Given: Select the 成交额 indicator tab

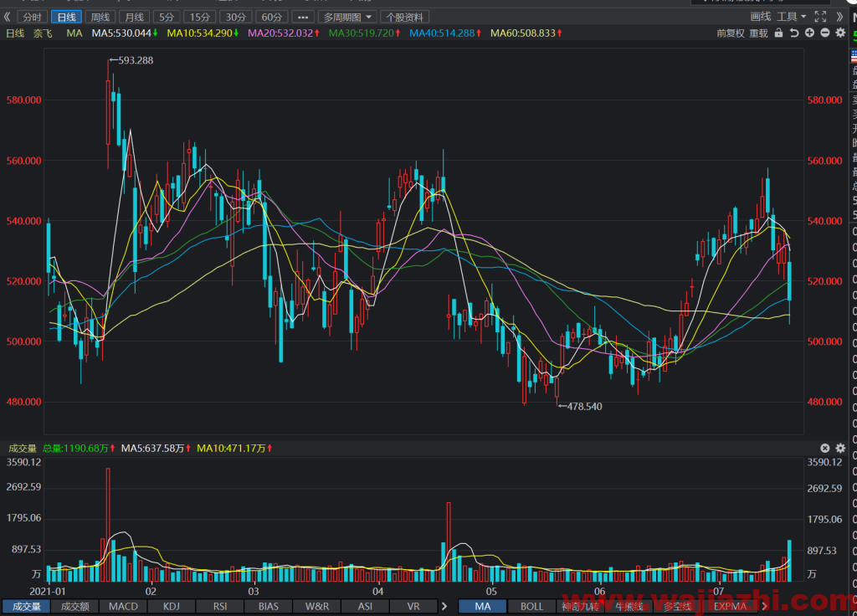Looking at the screenshot, I should click(74, 607).
